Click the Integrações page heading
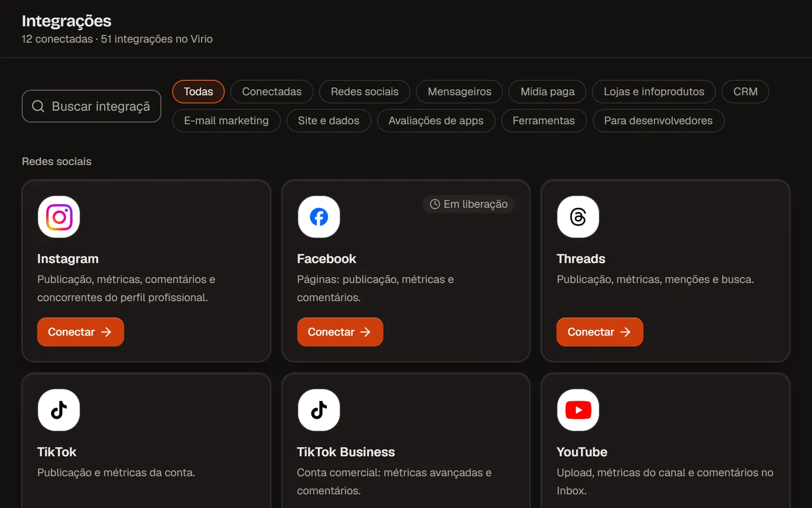This screenshot has height=508, width=812. tap(66, 21)
